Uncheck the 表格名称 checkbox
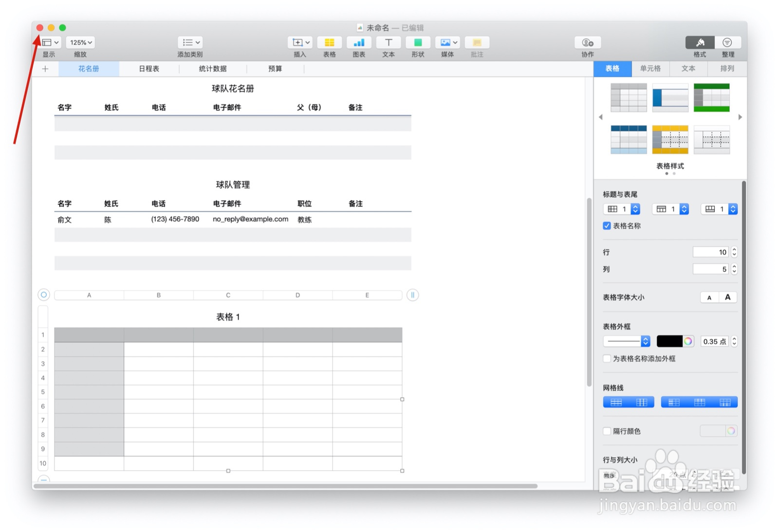Screen dimensions: 779x532 click(x=607, y=225)
